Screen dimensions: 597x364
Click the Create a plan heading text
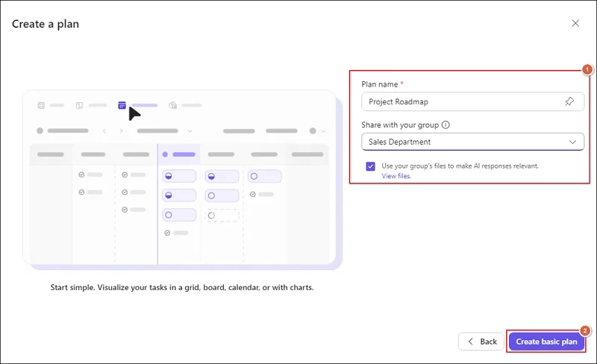tap(46, 24)
